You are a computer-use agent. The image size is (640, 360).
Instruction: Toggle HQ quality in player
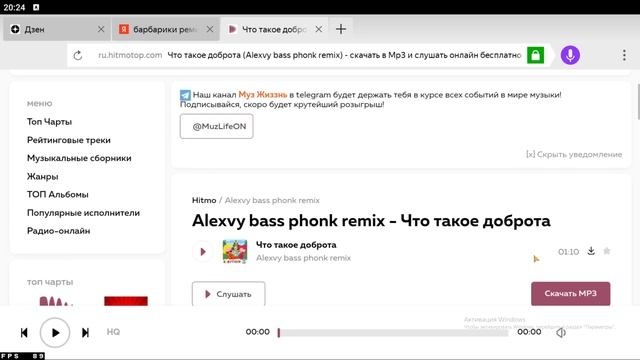[x=113, y=332]
